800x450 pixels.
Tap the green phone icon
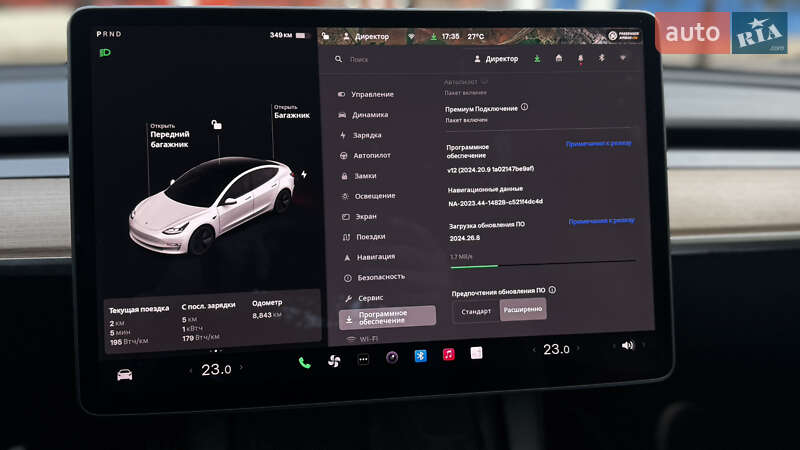304,362
